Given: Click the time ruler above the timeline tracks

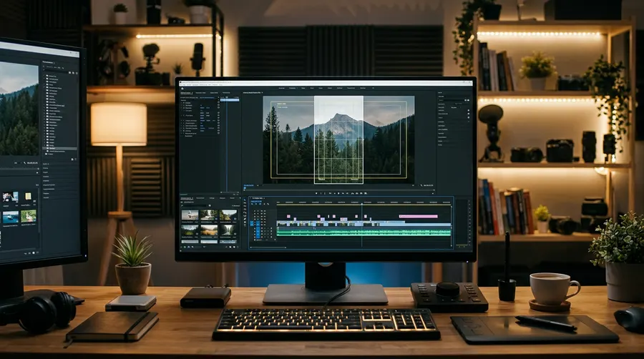Looking at the screenshot, I should pyautogui.click(x=364, y=202).
